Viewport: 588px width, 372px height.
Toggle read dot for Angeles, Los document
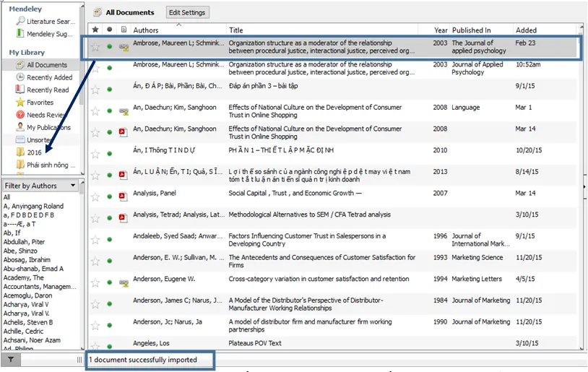point(110,346)
